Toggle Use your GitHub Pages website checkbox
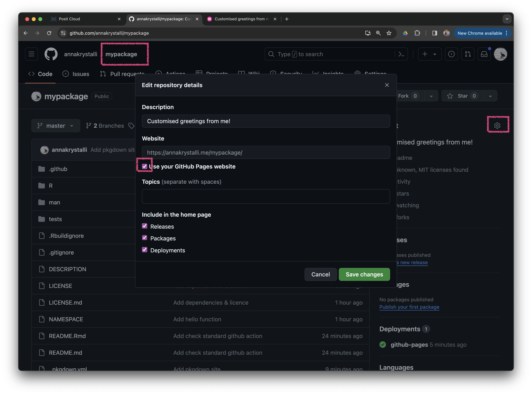This screenshot has height=395, width=532. [144, 166]
